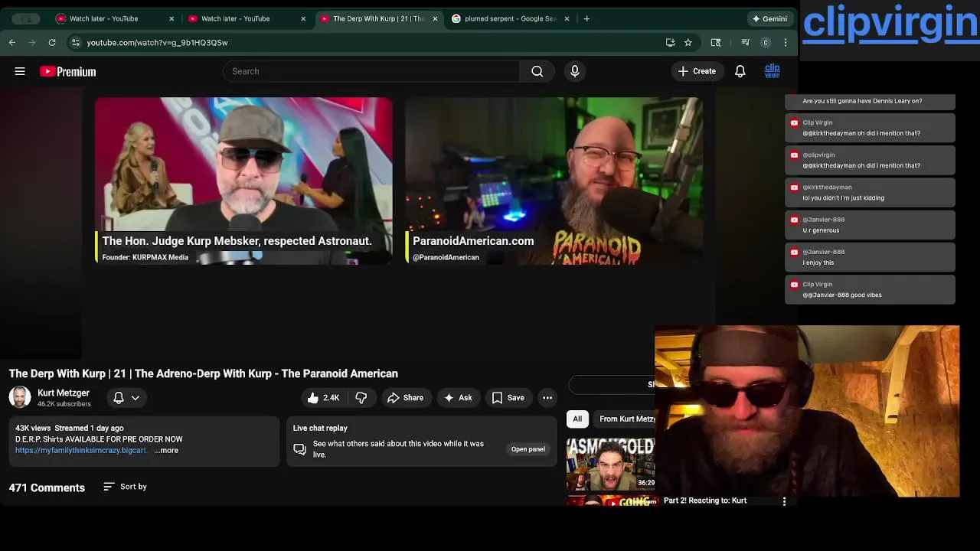Image resolution: width=980 pixels, height=551 pixels.
Task: Open Chrome three-dot menu
Action: (x=785, y=43)
